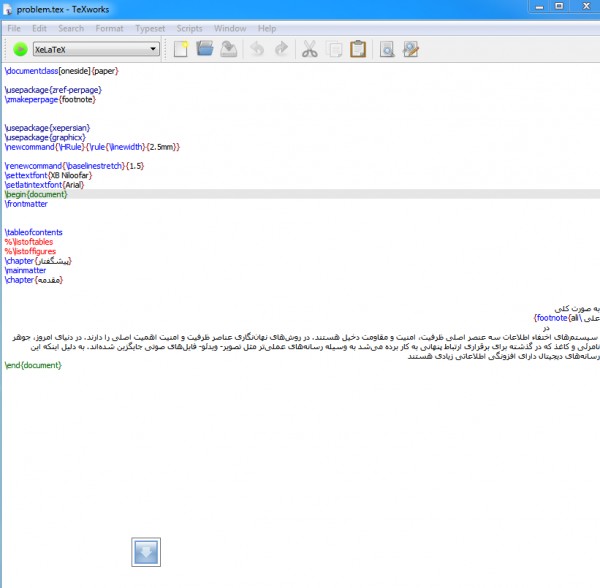Click the Save document toolbar icon
Screen dimensions: 600x588
(x=229, y=49)
